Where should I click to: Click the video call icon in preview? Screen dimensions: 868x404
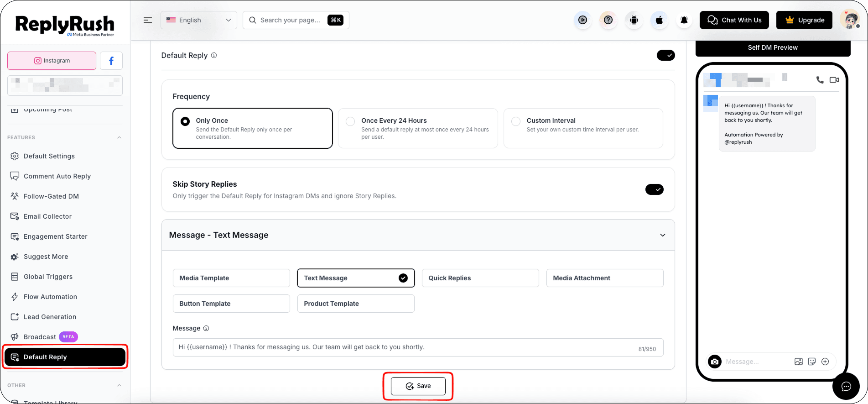(834, 80)
